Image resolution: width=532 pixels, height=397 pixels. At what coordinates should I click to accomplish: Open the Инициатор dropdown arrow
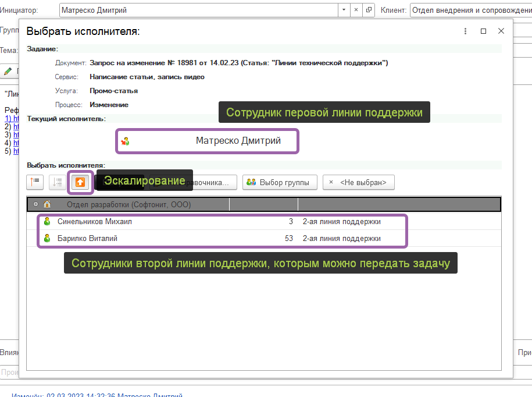coord(344,10)
